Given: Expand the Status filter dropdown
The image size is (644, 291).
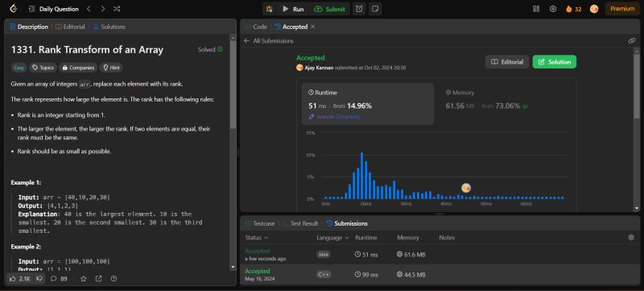Looking at the screenshot, I should (x=257, y=238).
